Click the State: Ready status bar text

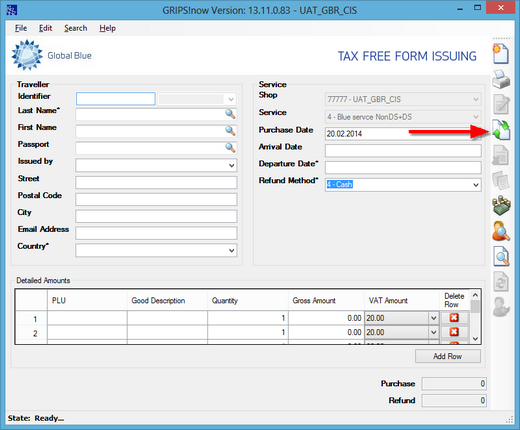pos(36,418)
